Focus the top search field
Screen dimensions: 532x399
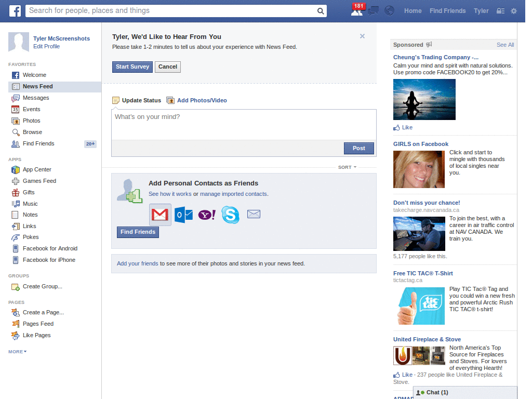coord(171,11)
